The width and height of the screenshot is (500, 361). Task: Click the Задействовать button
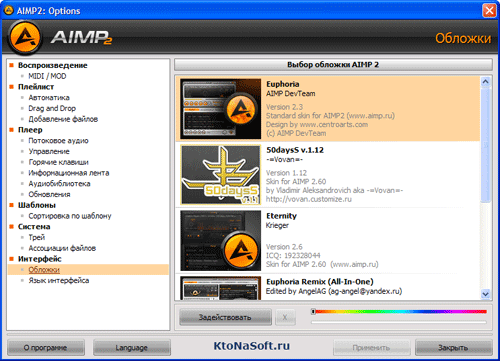[225, 317]
